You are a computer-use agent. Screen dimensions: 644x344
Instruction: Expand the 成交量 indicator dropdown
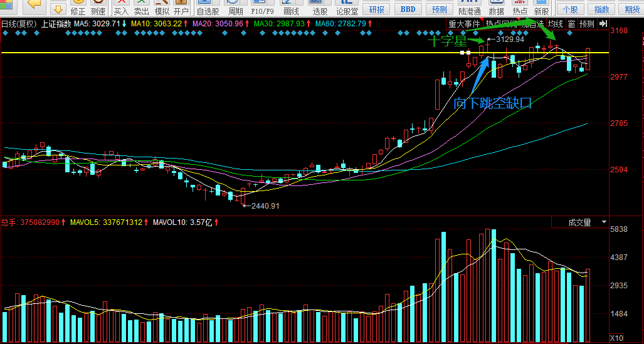coord(579,222)
